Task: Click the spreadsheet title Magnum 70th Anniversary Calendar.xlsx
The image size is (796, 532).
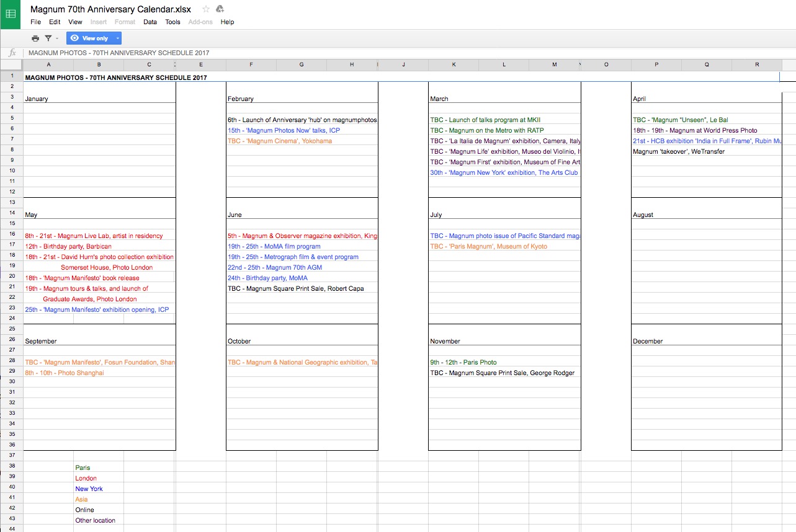Action: pos(110,9)
